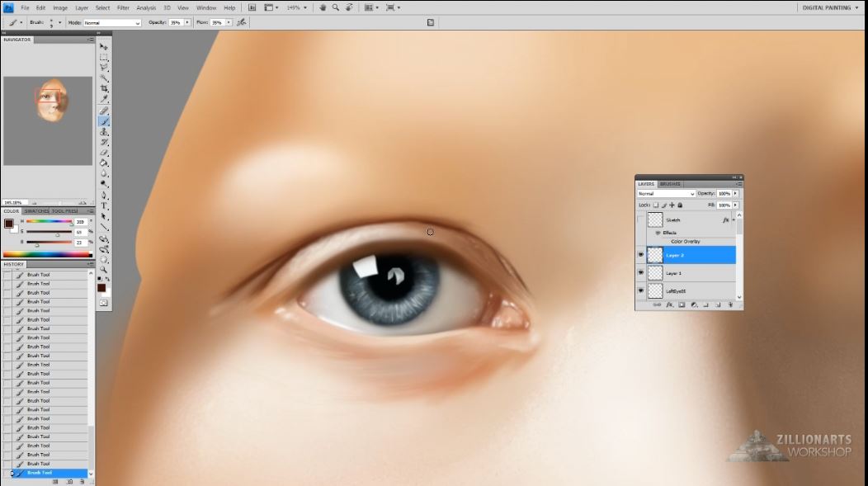Toggle visibility of the LeftEye05 layer

(x=640, y=290)
